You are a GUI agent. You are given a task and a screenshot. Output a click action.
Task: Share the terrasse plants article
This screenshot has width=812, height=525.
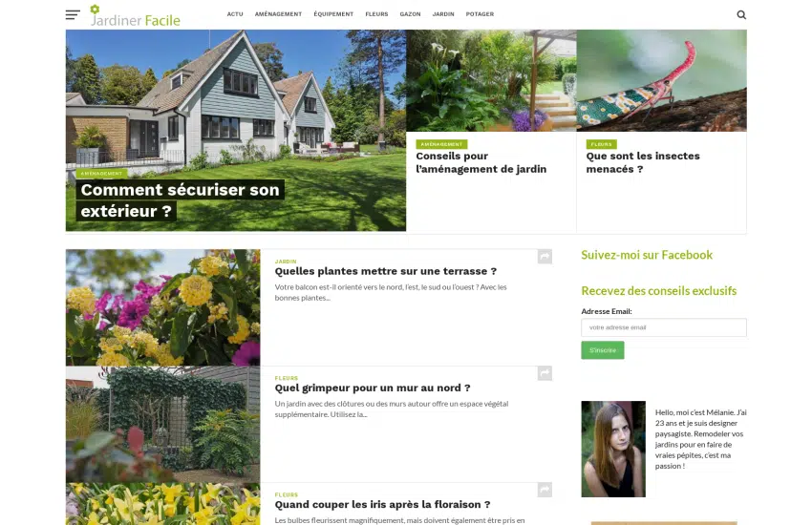point(545,257)
